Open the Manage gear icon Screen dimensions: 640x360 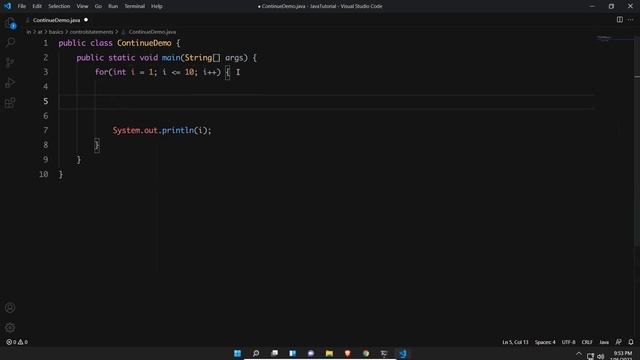point(10,327)
